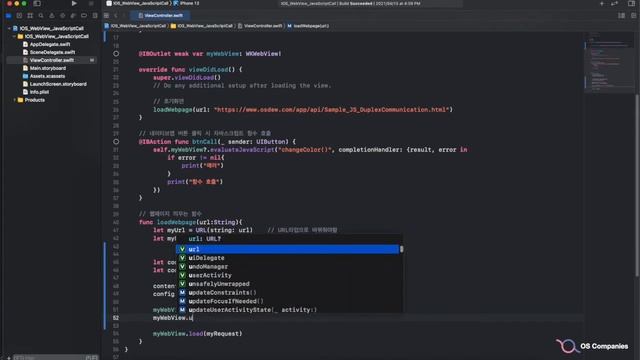Viewport: 640px width, 360px height.
Task: Select the updateConstraints() autocomplete suggestion
Action: 287,292
